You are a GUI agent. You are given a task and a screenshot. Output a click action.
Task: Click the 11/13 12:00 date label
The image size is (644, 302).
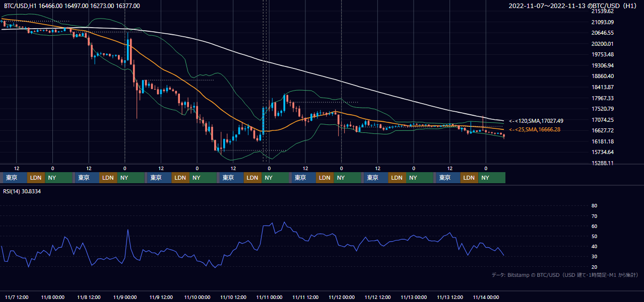(x=450, y=297)
